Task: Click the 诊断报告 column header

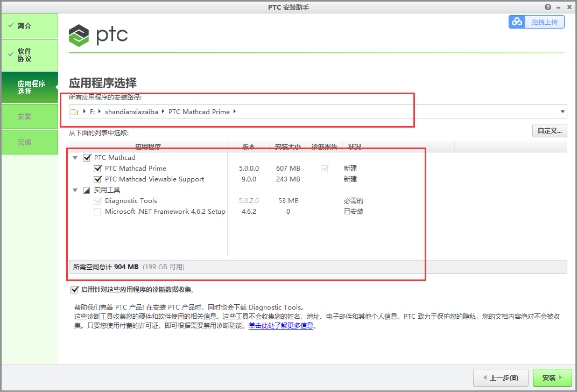Action: (324, 146)
